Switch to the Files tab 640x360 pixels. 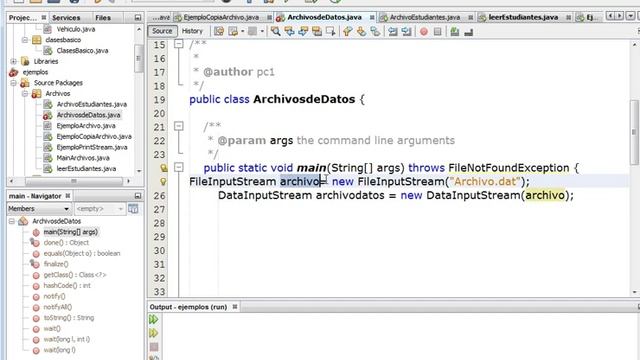point(103,18)
